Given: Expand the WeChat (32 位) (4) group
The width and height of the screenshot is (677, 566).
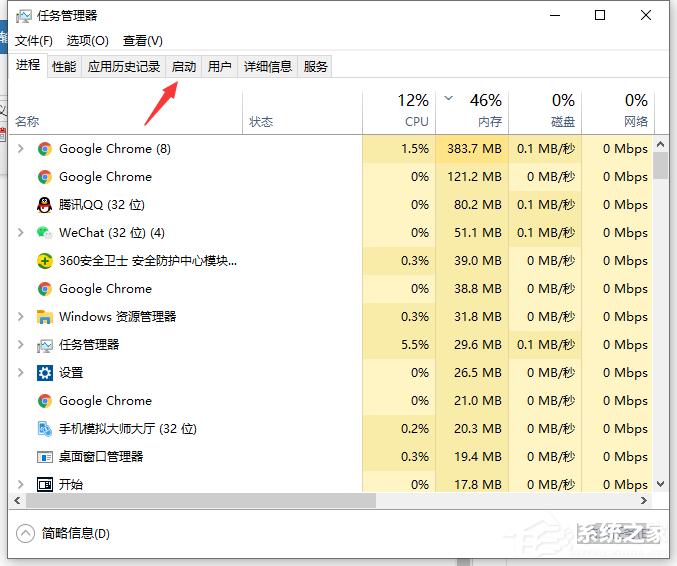Looking at the screenshot, I should pyautogui.click(x=20, y=233).
